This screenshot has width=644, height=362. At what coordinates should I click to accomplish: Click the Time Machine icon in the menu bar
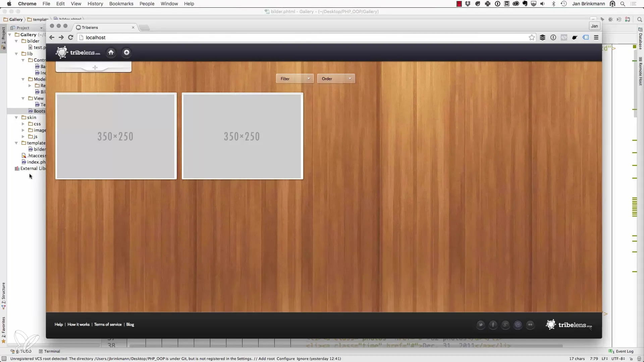click(x=564, y=4)
